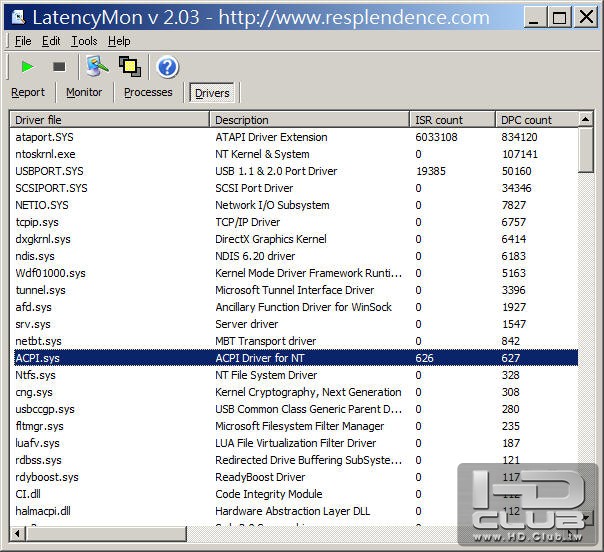Sort by the ISR count column header
Viewport: 604px width, 552px height.
point(452,120)
